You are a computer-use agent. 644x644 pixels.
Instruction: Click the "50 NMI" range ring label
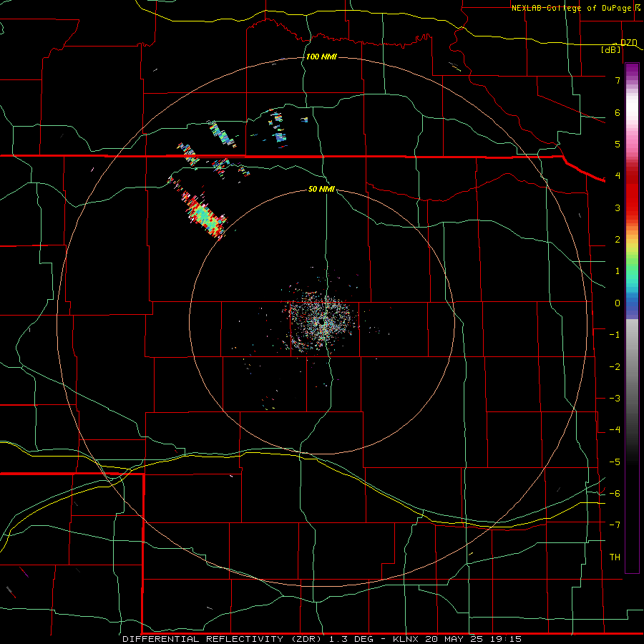[321, 190]
